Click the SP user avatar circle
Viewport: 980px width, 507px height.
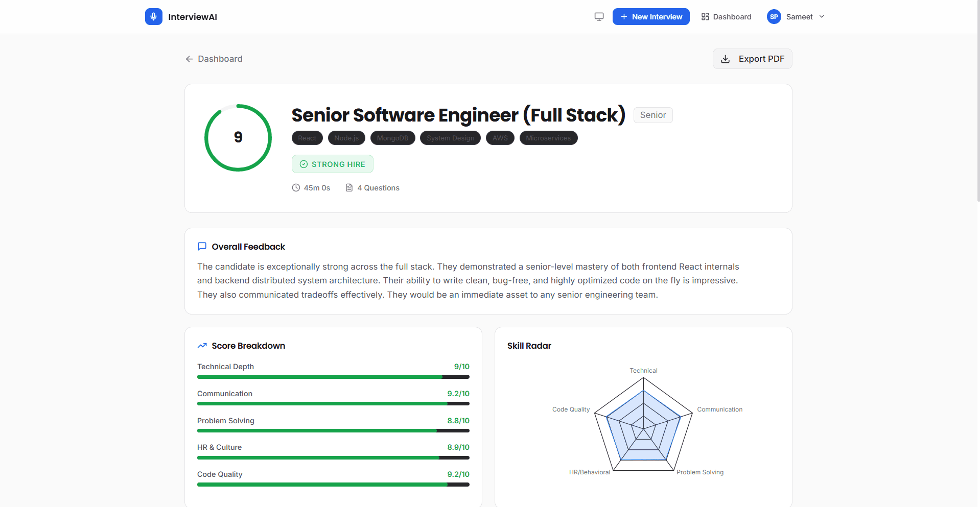[774, 17]
